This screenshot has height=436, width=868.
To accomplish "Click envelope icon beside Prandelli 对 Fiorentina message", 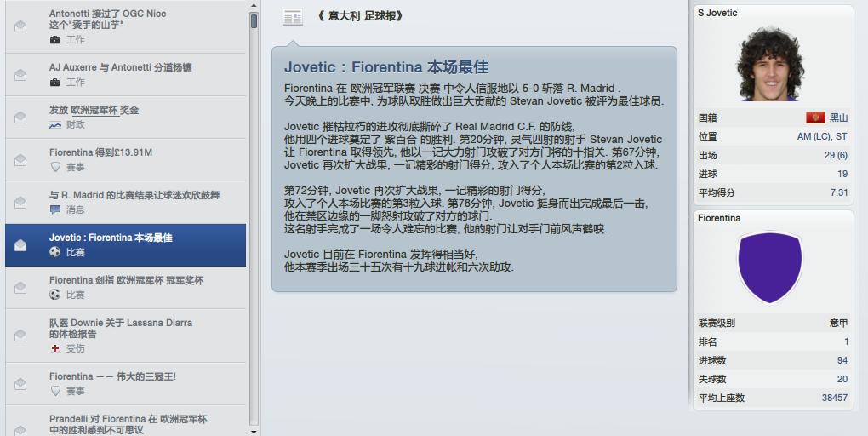I will [x=20, y=430].
